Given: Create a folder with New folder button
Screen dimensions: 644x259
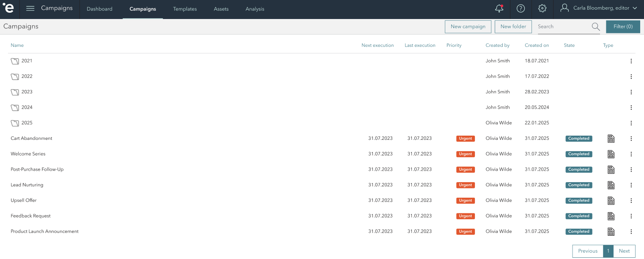Looking at the screenshot, I should click(513, 27).
